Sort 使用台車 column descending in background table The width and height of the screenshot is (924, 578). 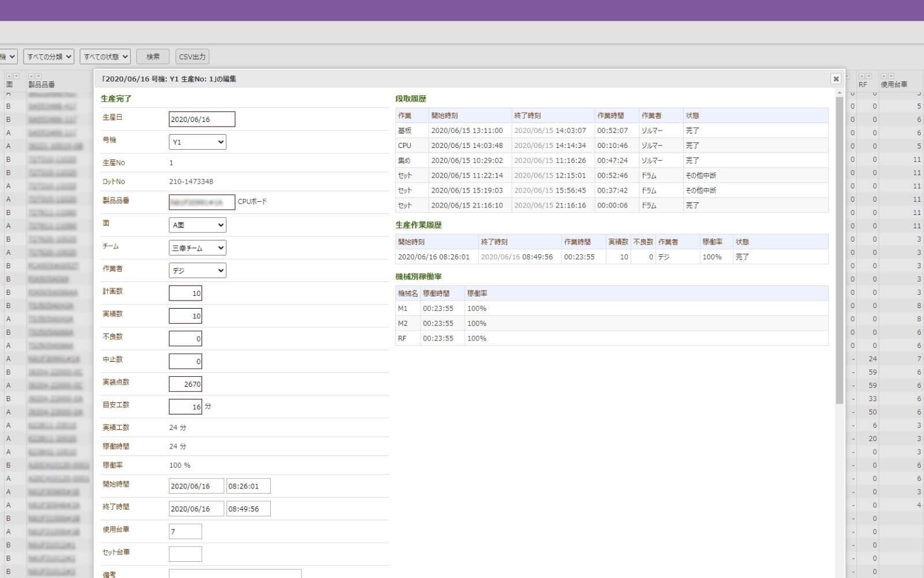pos(891,76)
